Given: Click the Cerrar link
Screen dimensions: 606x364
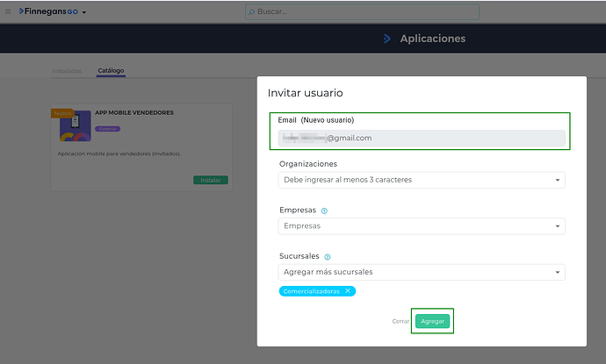Looking at the screenshot, I should tap(400, 322).
